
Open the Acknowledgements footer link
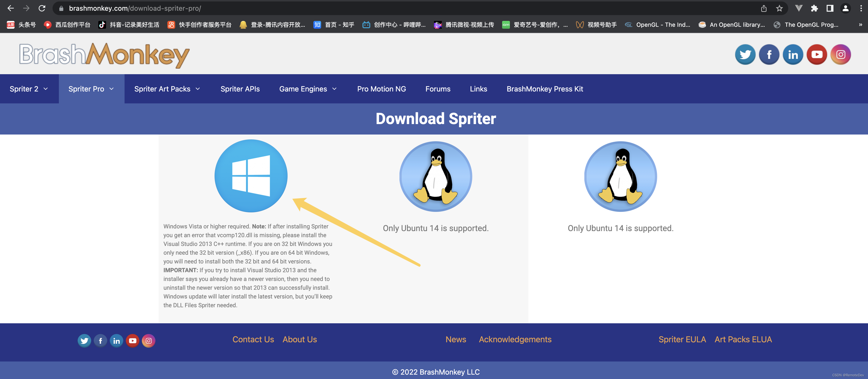pyautogui.click(x=515, y=339)
